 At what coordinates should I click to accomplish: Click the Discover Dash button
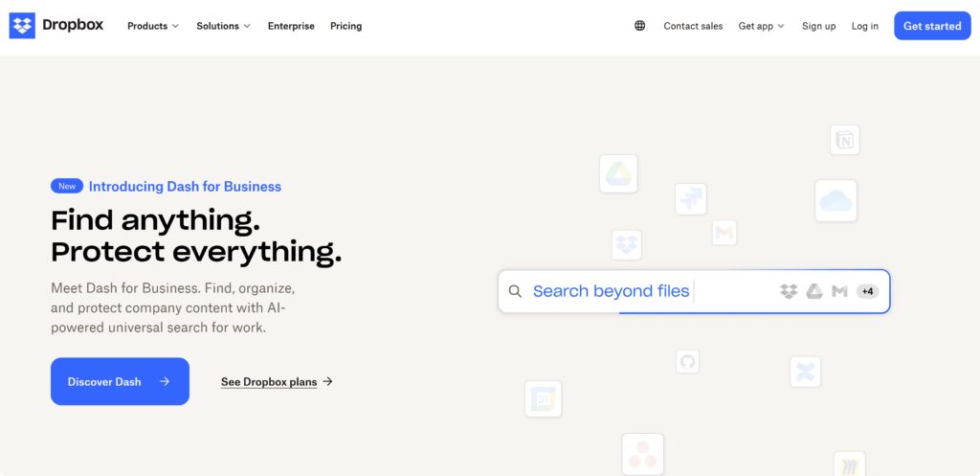tap(120, 381)
